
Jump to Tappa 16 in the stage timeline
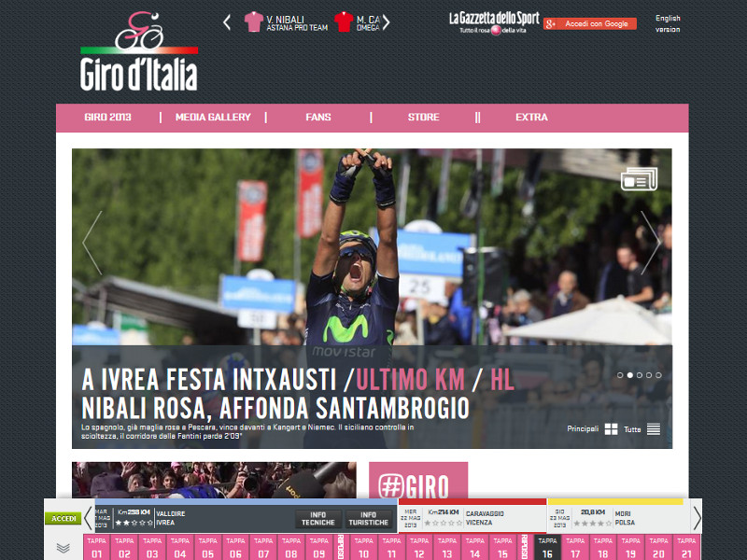tap(548, 548)
